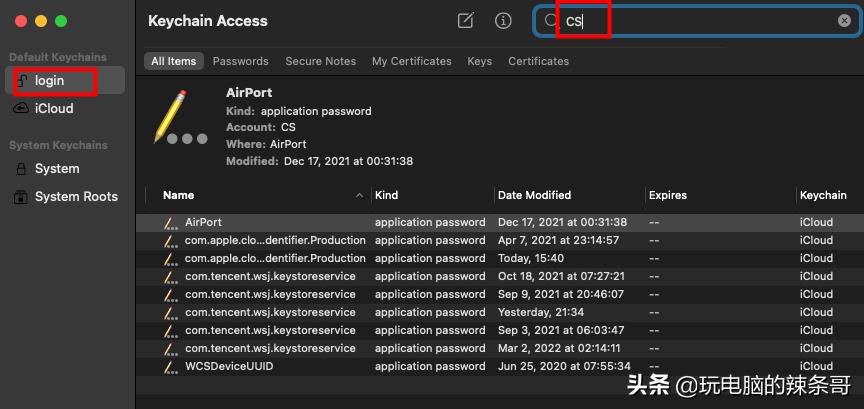This screenshot has width=864, height=409.
Task: Select the AirPort row in the list
Action: (x=203, y=222)
